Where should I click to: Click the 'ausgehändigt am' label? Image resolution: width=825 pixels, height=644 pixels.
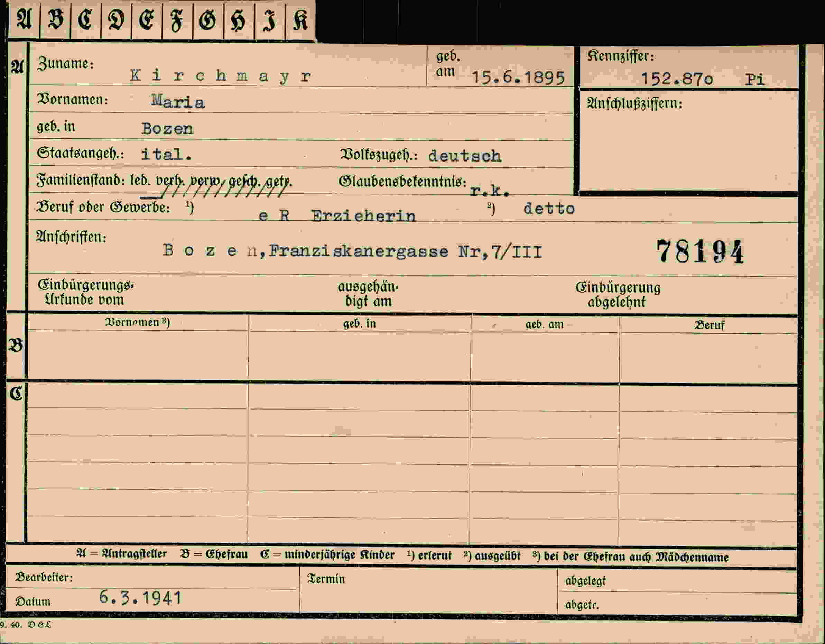[368, 294]
